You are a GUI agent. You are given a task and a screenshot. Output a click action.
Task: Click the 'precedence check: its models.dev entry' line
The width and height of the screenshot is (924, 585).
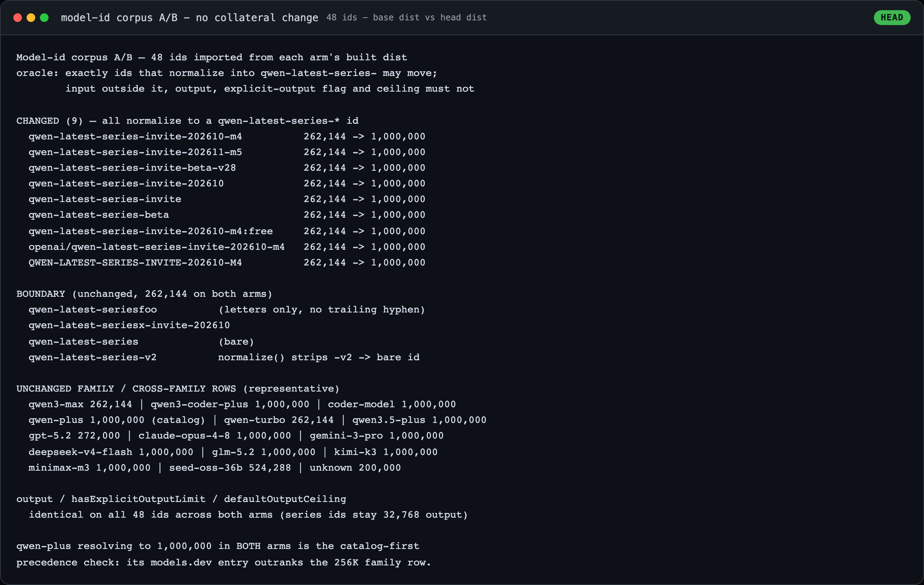pos(224,562)
